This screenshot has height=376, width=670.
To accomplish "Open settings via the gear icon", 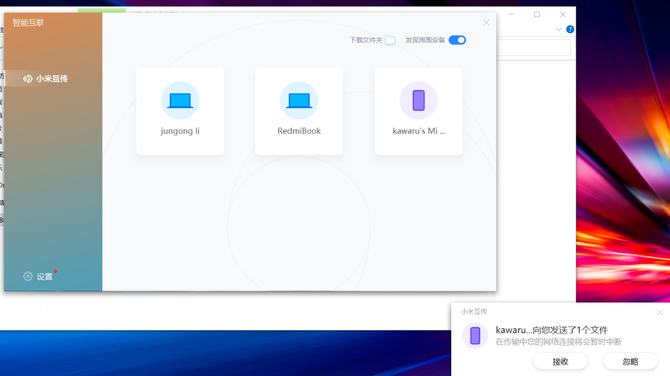I will click(x=28, y=276).
